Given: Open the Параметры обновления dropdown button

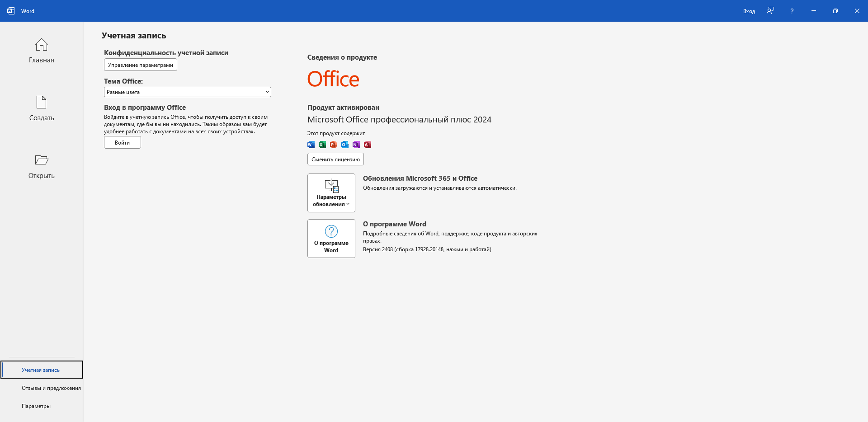Looking at the screenshot, I should pos(331,193).
